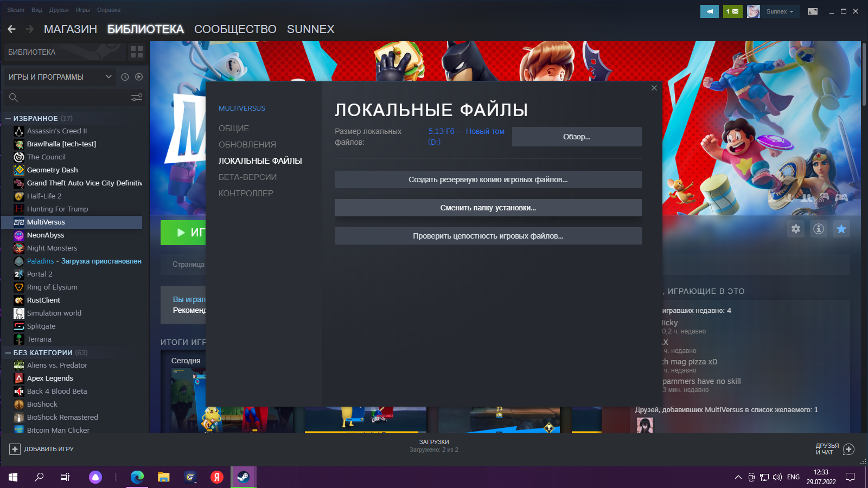Switch to the ОБНОВЛЕНИЯ properties tab

(x=247, y=145)
